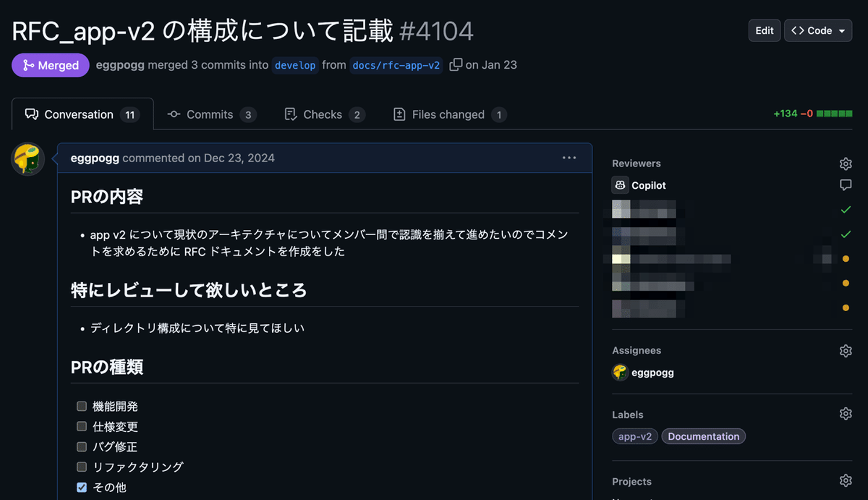This screenshot has width=868, height=500.
Task: Click the Assignees section heading
Action: (x=637, y=350)
